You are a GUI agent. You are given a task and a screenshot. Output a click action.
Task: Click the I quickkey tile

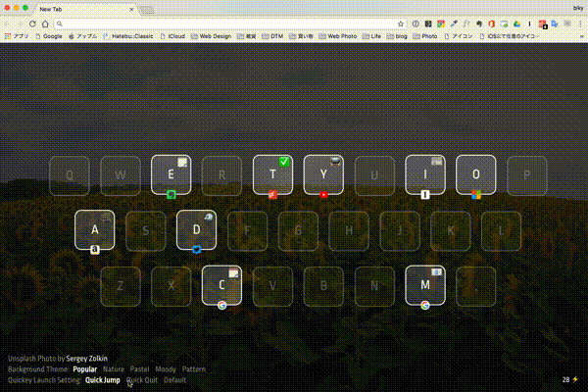click(425, 174)
